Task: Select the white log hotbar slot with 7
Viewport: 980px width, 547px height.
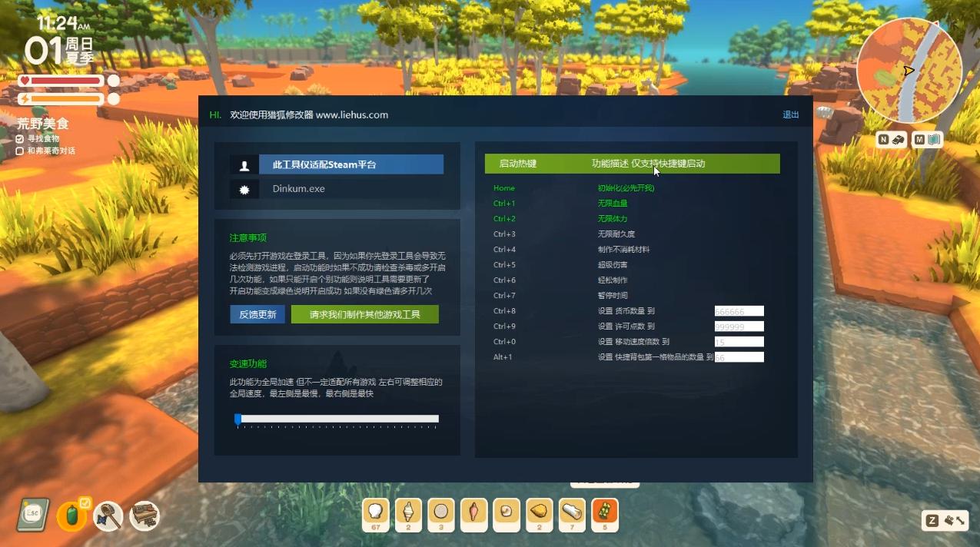Action: point(572,515)
